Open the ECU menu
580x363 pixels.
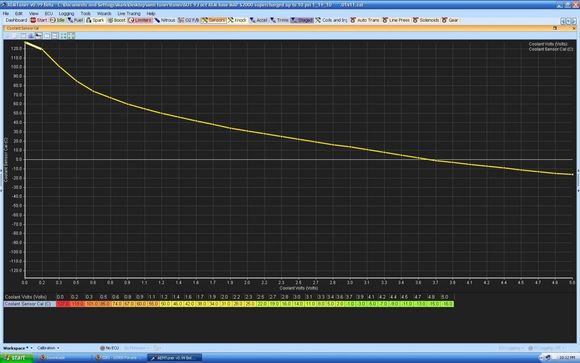click(x=48, y=13)
